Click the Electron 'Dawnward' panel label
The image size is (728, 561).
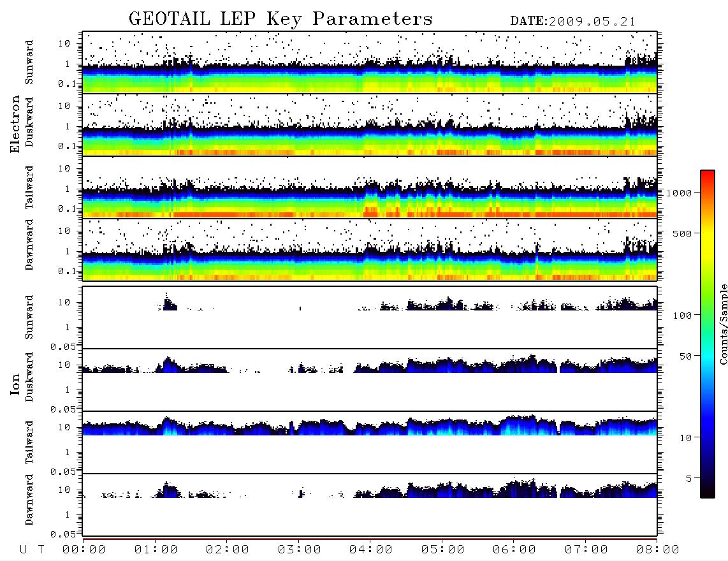(x=29, y=245)
